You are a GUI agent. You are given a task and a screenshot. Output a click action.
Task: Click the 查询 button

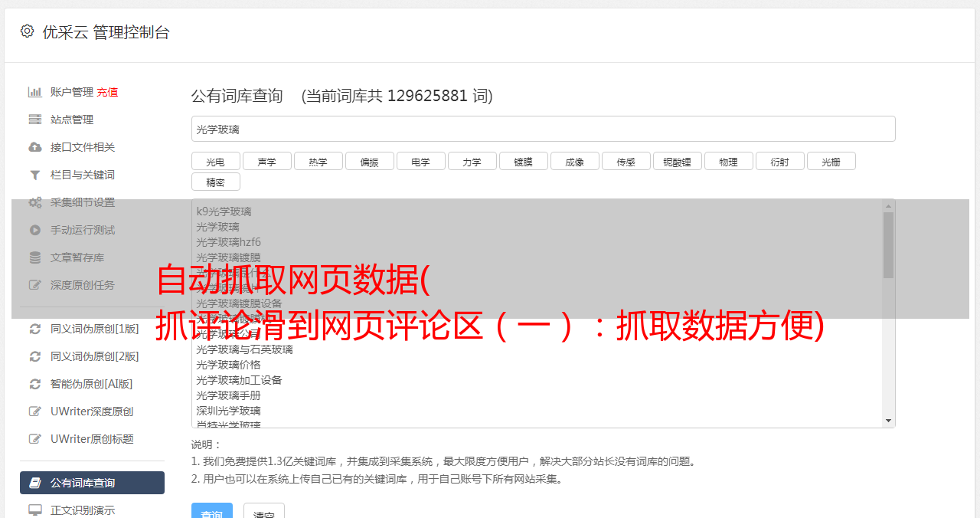[x=211, y=512]
